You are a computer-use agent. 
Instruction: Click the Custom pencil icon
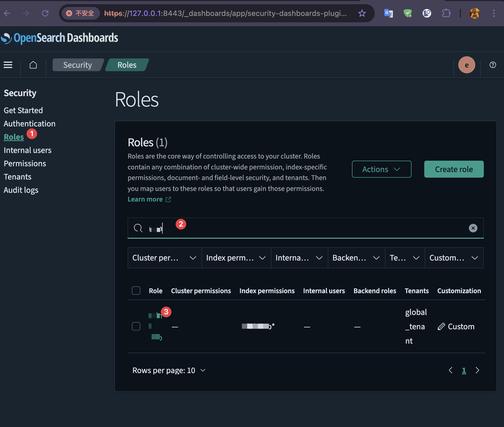(441, 326)
